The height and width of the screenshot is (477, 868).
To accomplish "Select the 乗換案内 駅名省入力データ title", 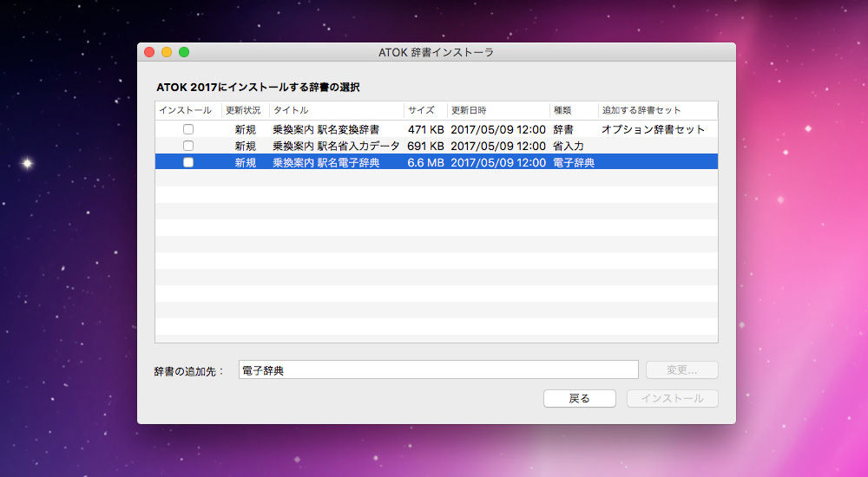I will click(336, 146).
